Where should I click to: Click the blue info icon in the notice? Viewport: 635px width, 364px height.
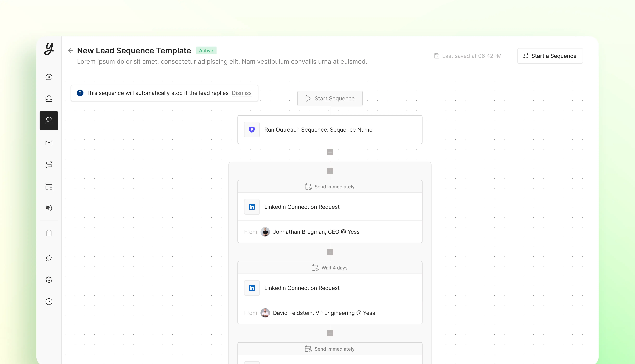click(80, 93)
